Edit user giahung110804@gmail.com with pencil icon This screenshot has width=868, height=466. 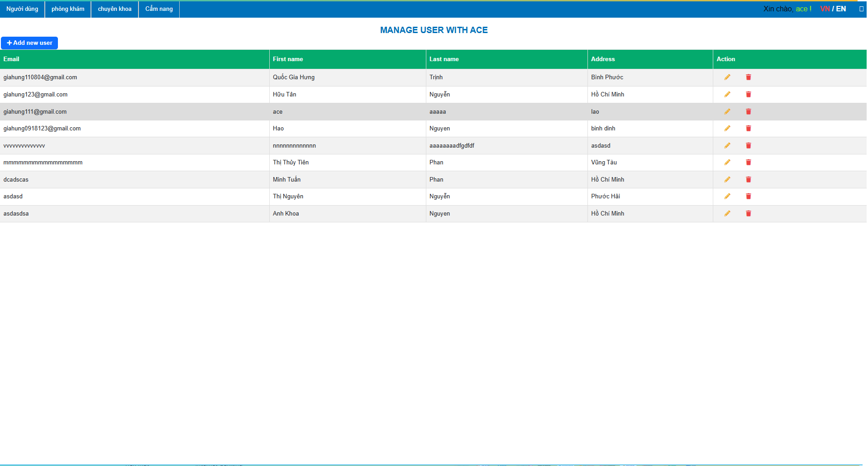tap(727, 77)
